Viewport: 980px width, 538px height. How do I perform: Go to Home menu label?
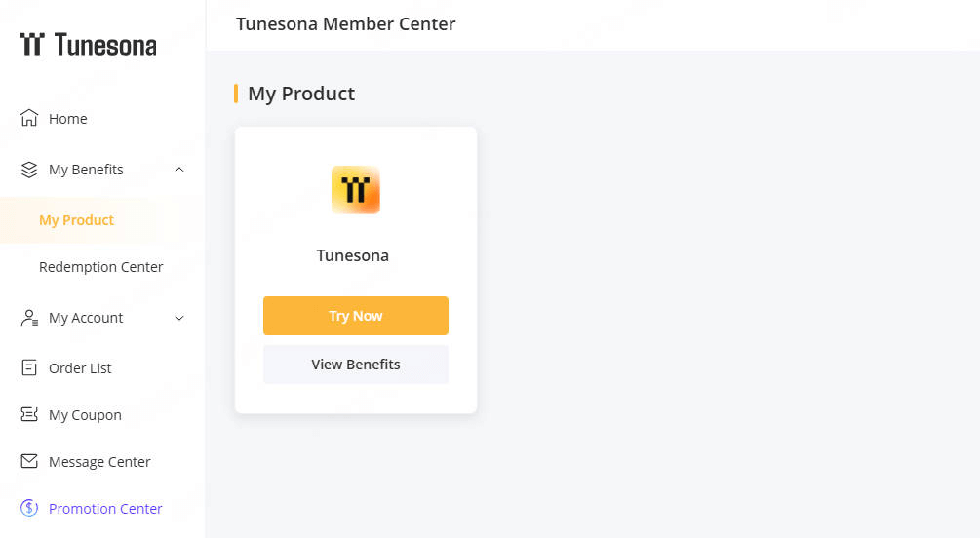[68, 119]
